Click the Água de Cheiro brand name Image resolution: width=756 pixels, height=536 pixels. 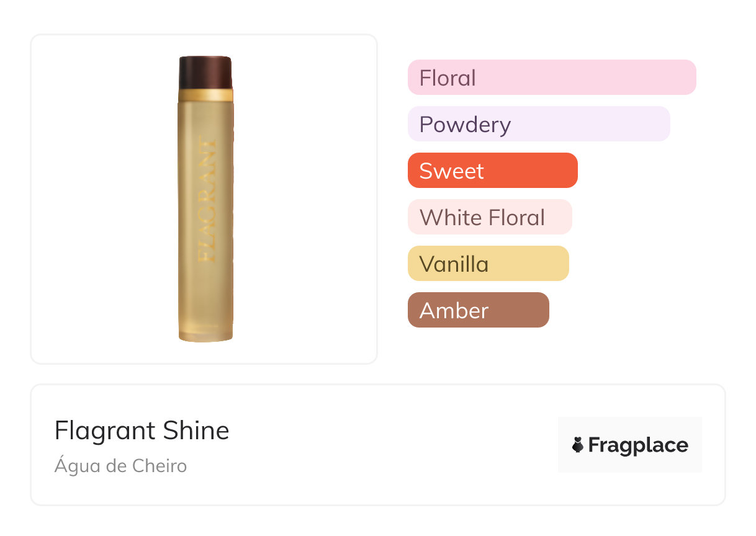click(x=120, y=465)
